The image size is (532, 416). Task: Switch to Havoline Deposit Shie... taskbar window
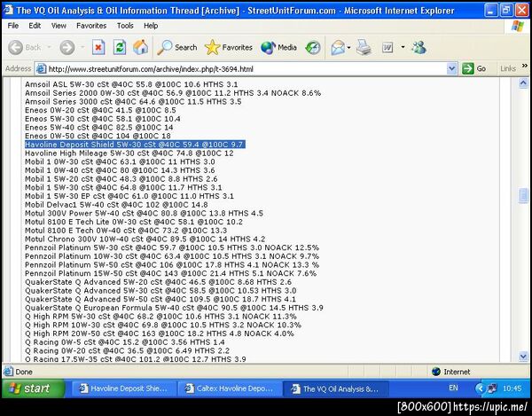(x=123, y=389)
